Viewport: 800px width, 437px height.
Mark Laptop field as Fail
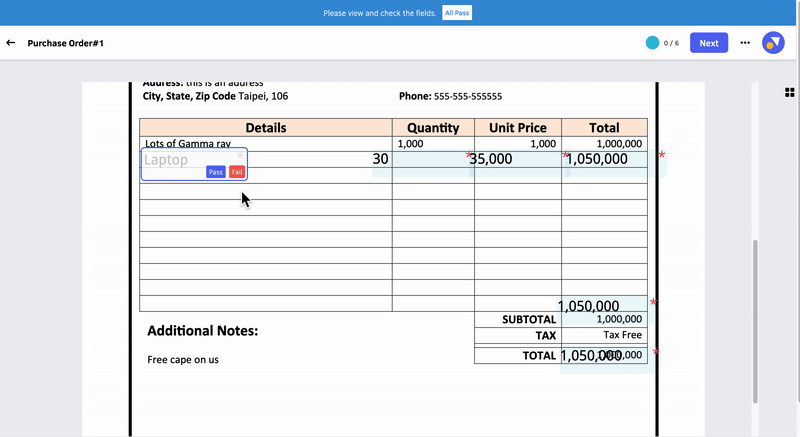(x=237, y=172)
